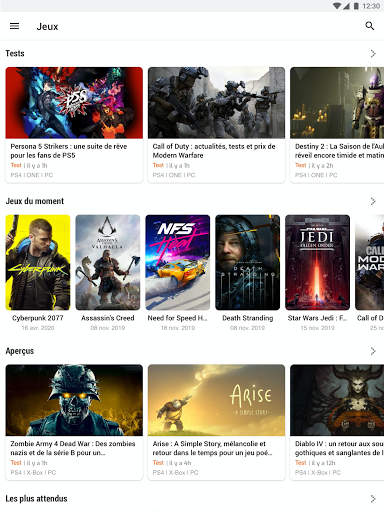
Task: Select Star Wars Jedi Fallen Order cover
Action: [318, 262]
